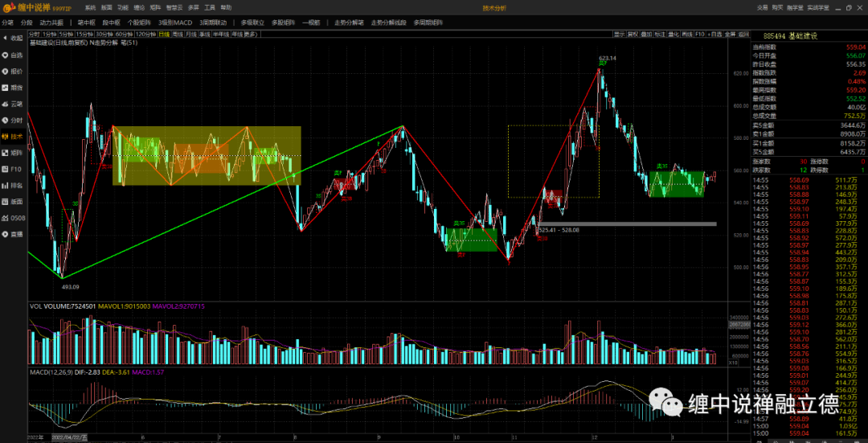Click the 购买 link at top right
The image size is (868, 443).
click(x=777, y=8)
